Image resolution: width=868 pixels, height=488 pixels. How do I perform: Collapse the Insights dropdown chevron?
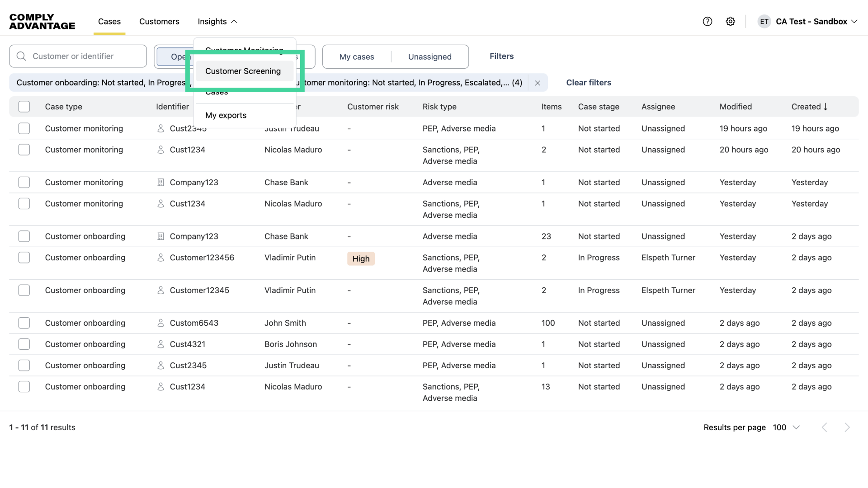coord(234,21)
